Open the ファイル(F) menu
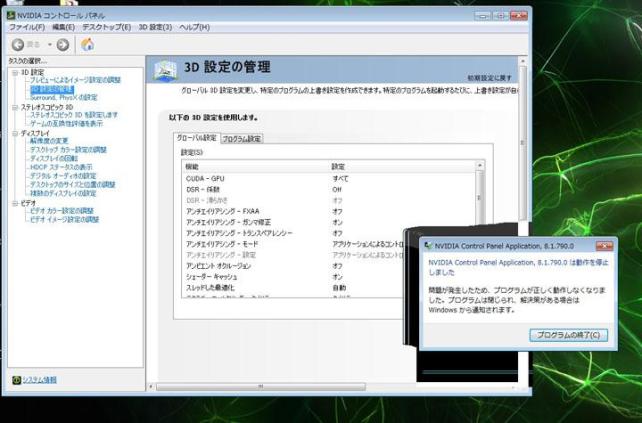 [27, 27]
